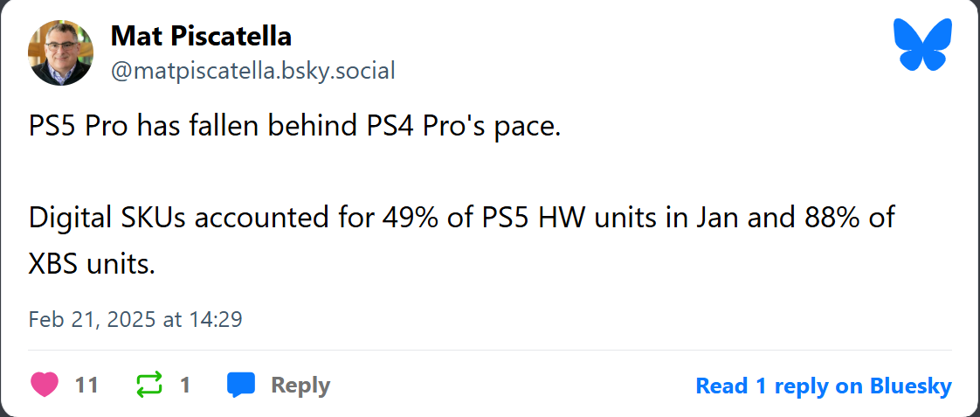Click the blue speech bubble reply icon
The image size is (980, 417).
[x=240, y=385]
